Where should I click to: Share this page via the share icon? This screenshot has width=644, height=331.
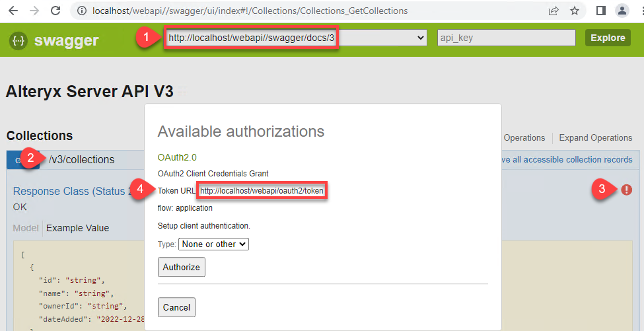point(553,11)
